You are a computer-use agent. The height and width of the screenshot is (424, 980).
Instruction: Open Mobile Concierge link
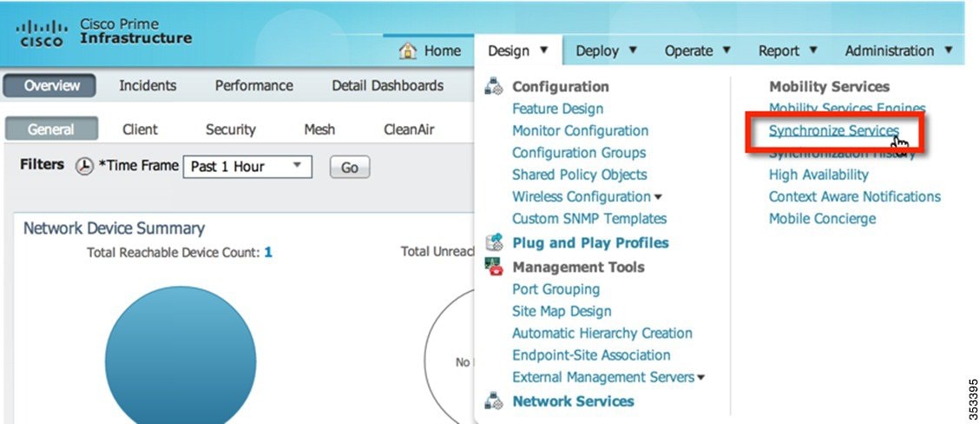point(822,218)
